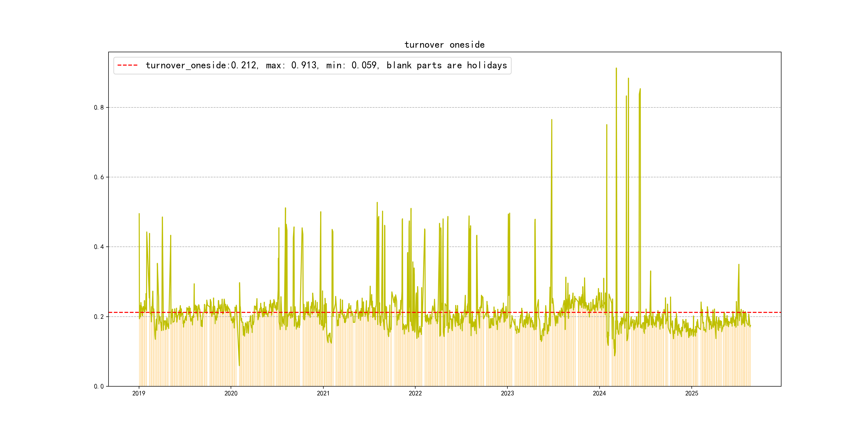The width and height of the screenshot is (868, 434).
Task: Click the 0.6 y-axis tick label
Action: point(99,177)
